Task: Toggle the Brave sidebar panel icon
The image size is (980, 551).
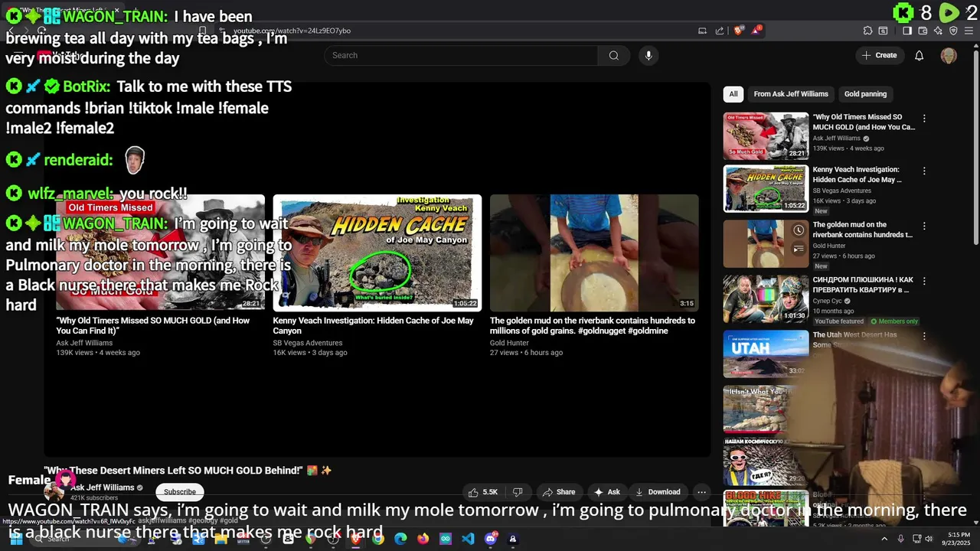Action: tap(907, 31)
